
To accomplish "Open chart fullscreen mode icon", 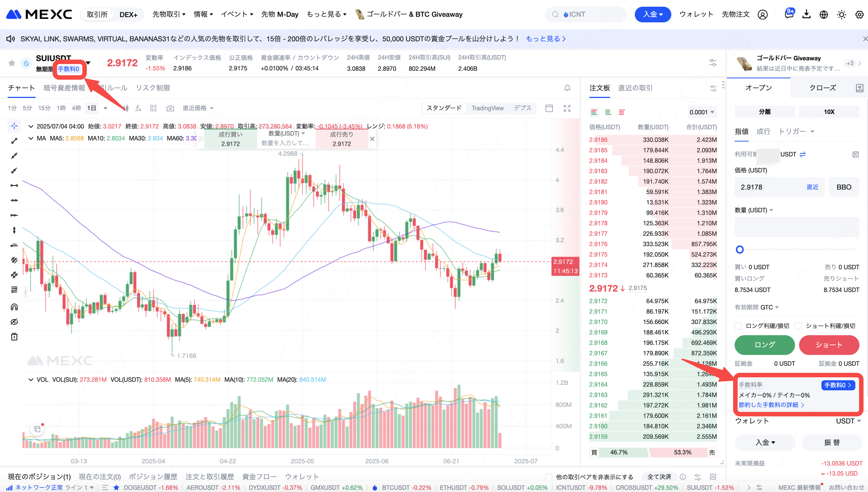I will click(x=567, y=108).
